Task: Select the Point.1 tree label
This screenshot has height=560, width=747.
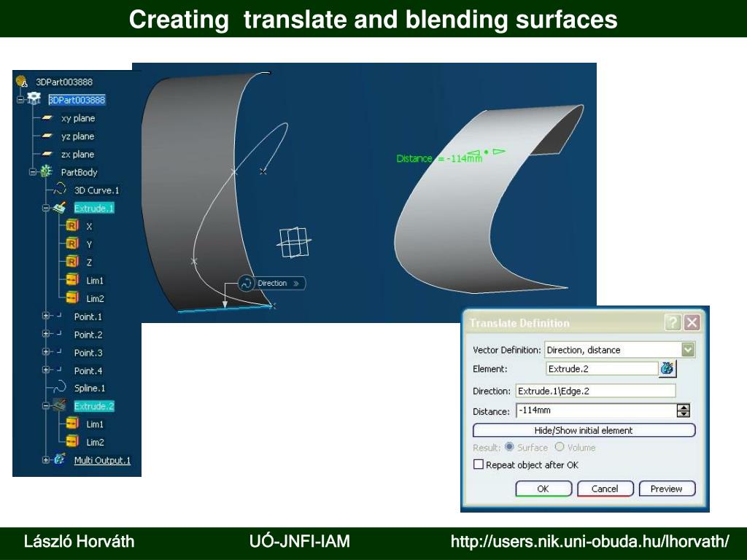Action: [x=88, y=316]
